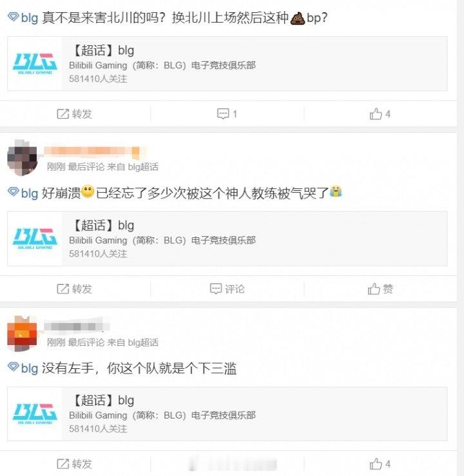Click the diamond blg topic tag in first post
Screen dimensions: 464x476
tap(23, 17)
